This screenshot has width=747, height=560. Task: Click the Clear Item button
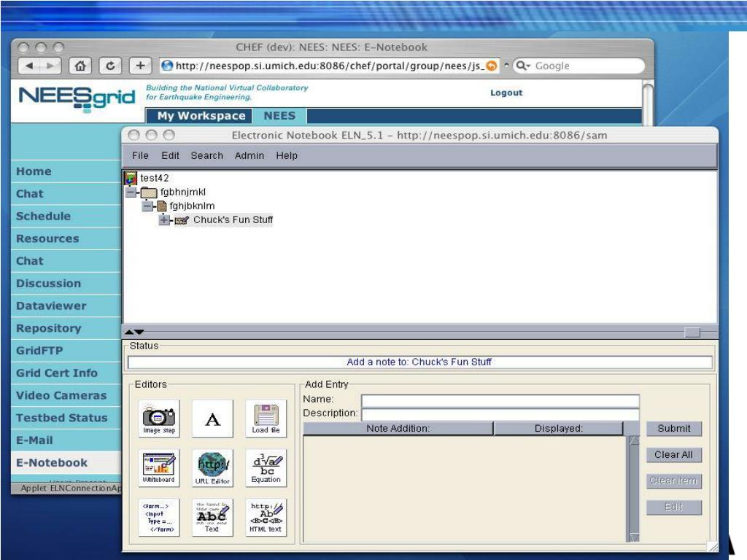pyautogui.click(x=673, y=481)
